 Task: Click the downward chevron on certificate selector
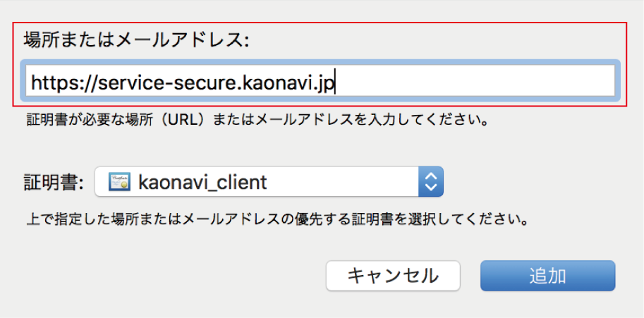(430, 187)
